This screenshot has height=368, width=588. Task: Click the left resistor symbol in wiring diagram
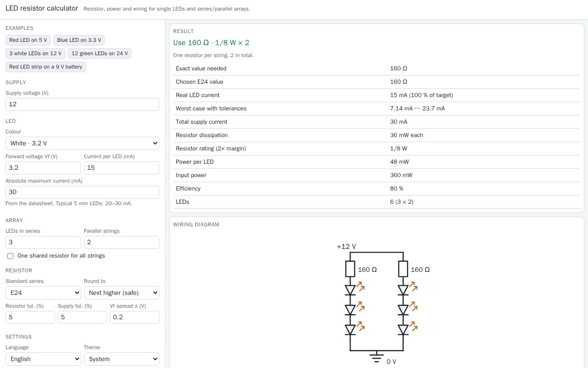pyautogui.click(x=350, y=269)
